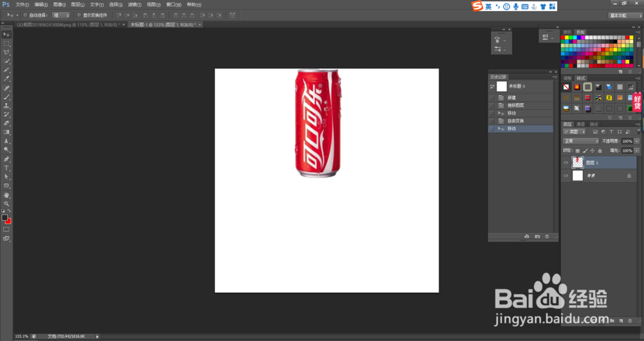Click lock image pixels brush icon
644x341 pixels.
(x=585, y=151)
